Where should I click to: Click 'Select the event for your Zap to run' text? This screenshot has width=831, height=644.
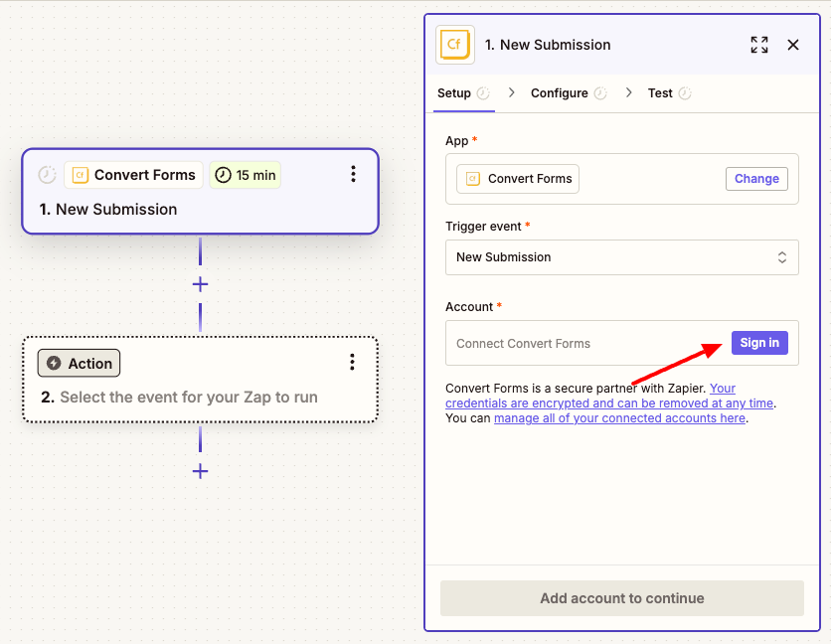coord(189,397)
